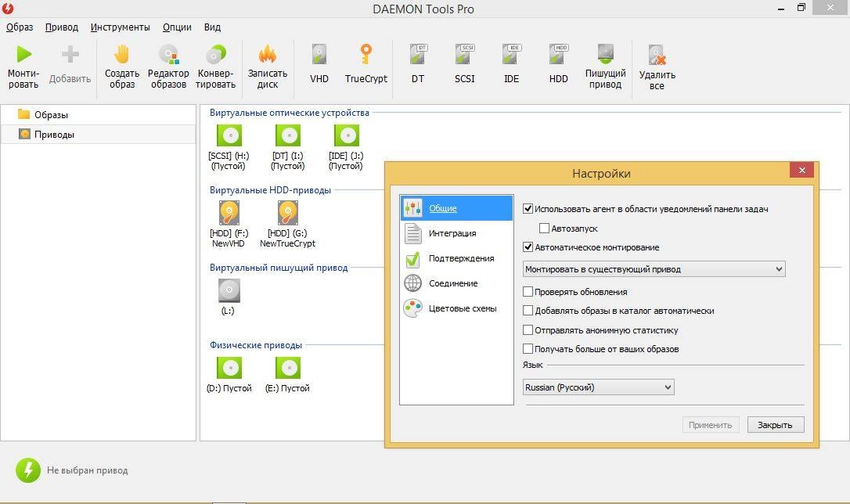Open the Опции menu
This screenshot has width=850, height=504.
click(177, 27)
